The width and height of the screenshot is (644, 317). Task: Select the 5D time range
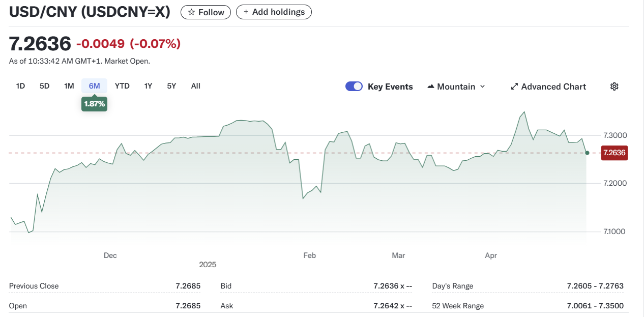click(x=45, y=86)
